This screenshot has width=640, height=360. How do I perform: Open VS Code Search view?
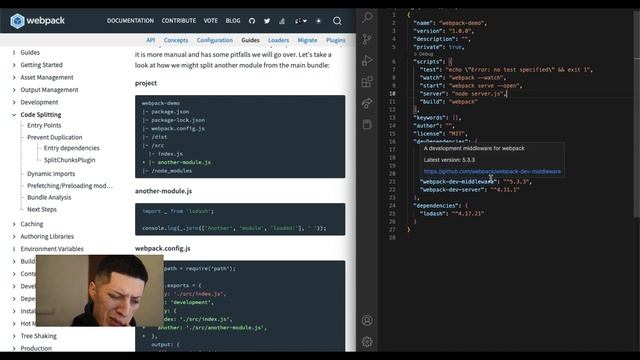[367, 18]
